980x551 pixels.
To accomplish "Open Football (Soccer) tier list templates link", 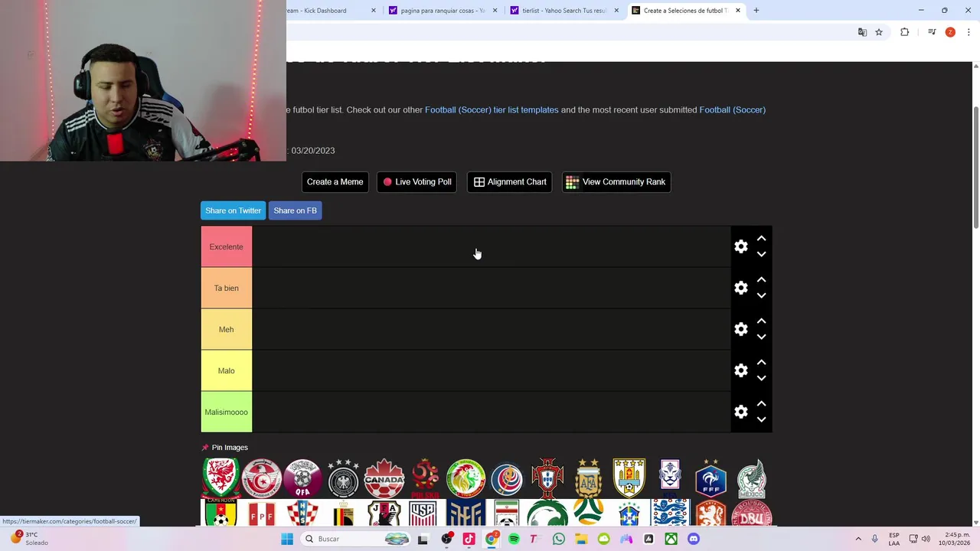I will click(x=492, y=109).
